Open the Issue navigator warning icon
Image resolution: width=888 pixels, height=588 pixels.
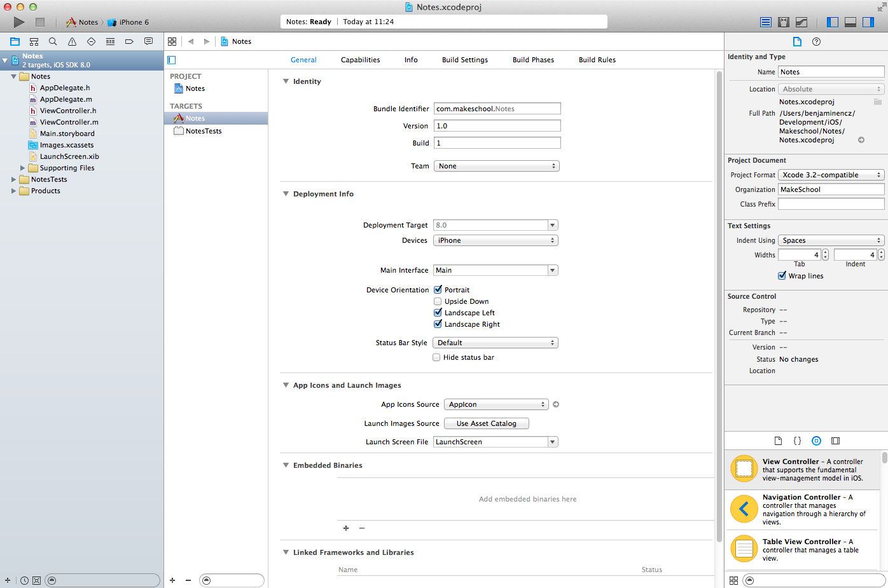coord(72,41)
